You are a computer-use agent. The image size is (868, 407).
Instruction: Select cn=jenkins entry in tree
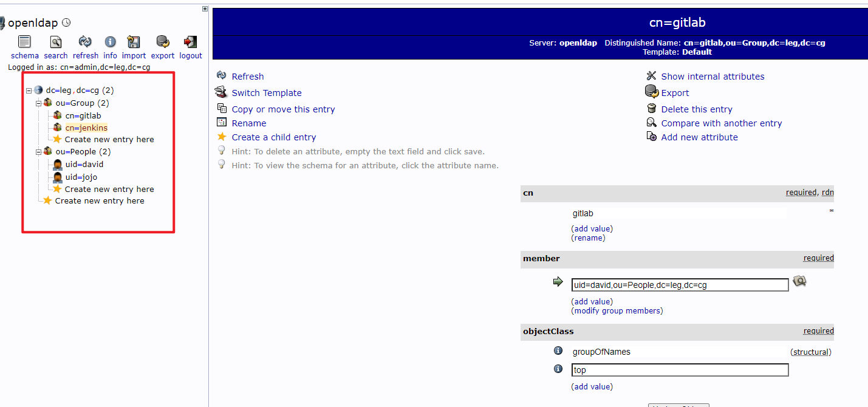coord(86,128)
